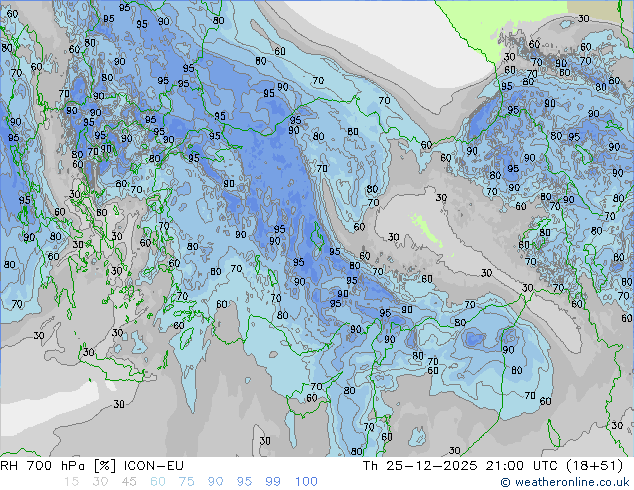The width and height of the screenshot is (634, 490).
Task: Select the legend value 100
Action: click(306, 482)
